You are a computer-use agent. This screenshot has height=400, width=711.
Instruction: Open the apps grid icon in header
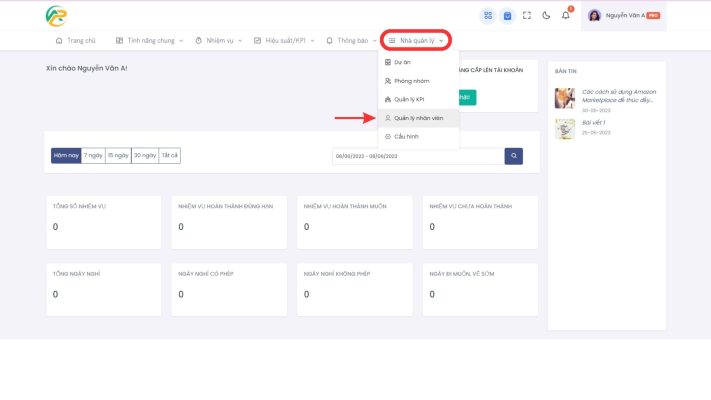click(x=488, y=15)
